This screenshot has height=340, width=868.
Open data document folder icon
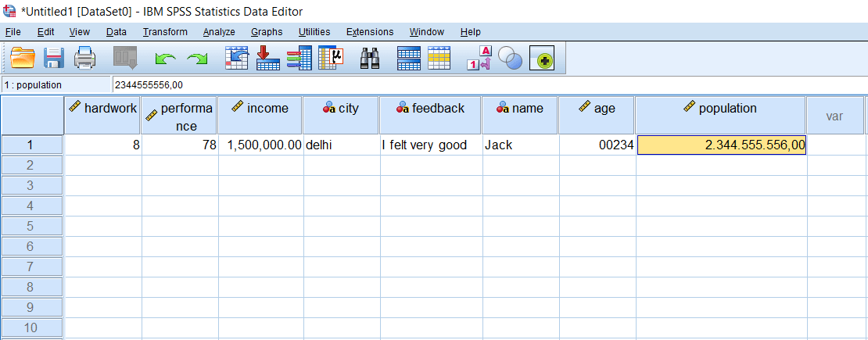pyautogui.click(x=23, y=58)
